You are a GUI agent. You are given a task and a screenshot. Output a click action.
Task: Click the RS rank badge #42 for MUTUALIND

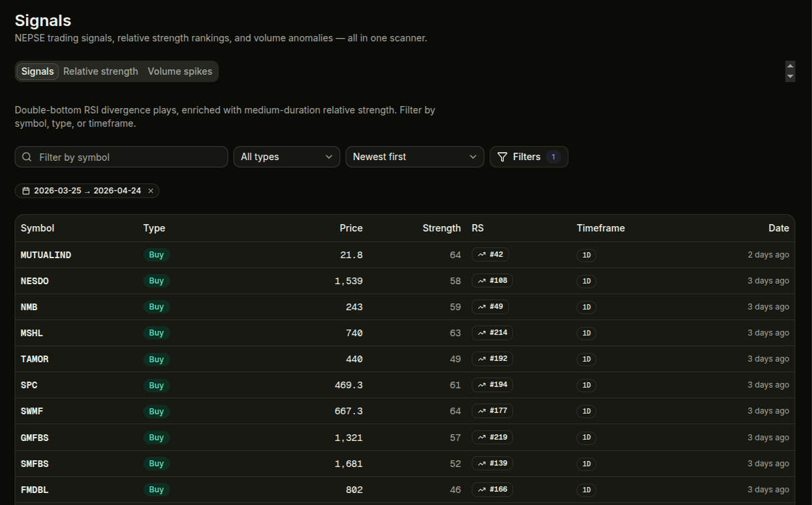(490, 254)
